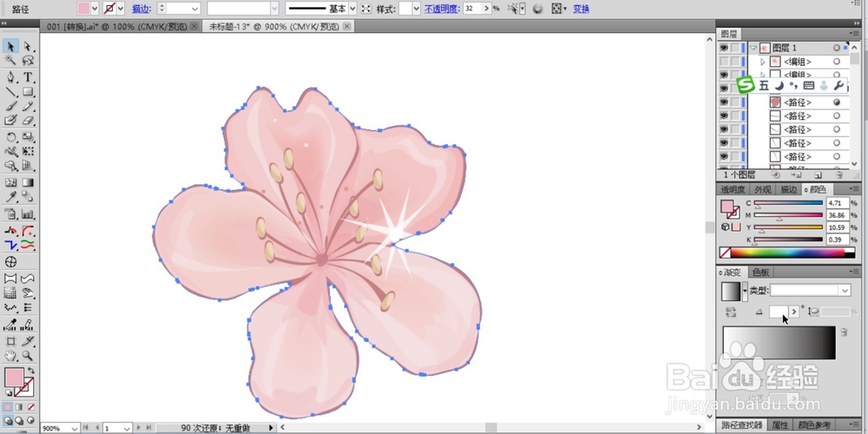Open gradient 类型 dropdown
This screenshot has height=434, width=868.
click(845, 291)
